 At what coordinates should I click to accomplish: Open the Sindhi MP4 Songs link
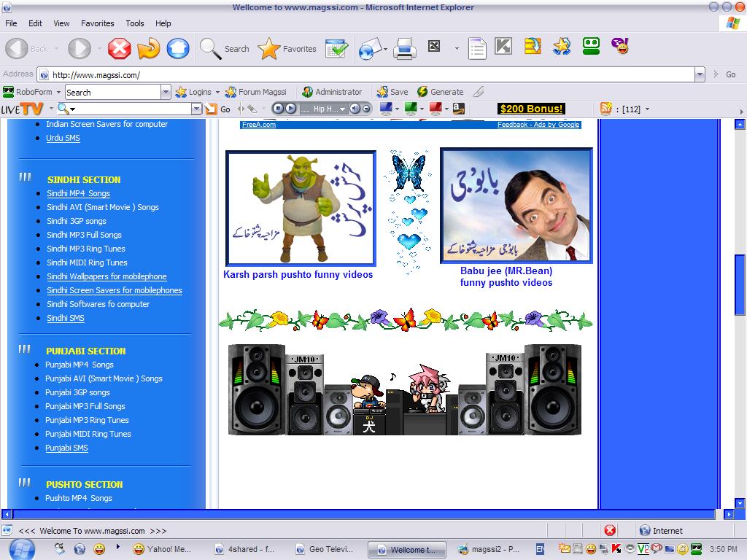(x=78, y=193)
